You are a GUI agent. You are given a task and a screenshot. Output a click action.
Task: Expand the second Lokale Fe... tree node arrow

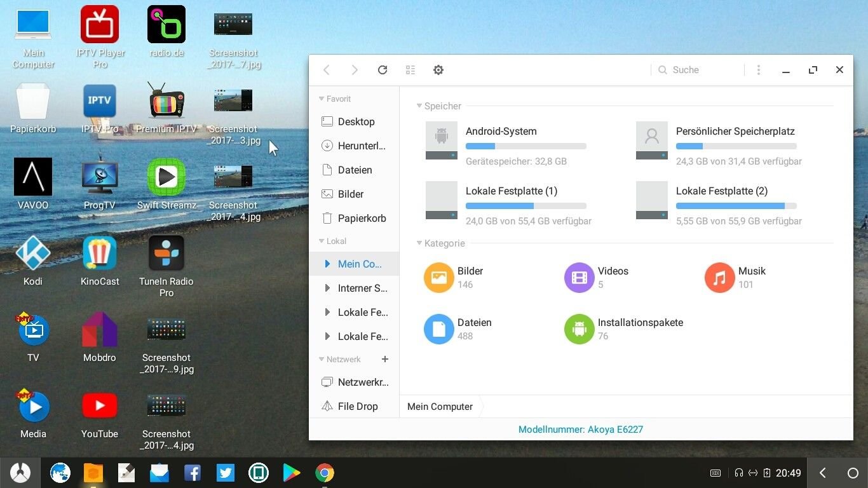pos(327,336)
